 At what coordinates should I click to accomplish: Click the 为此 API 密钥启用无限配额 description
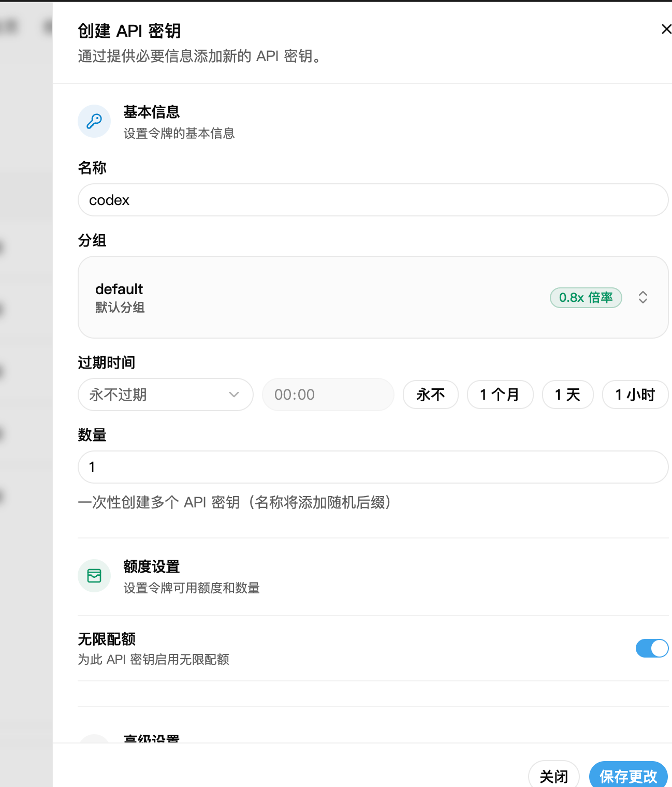[x=154, y=660]
